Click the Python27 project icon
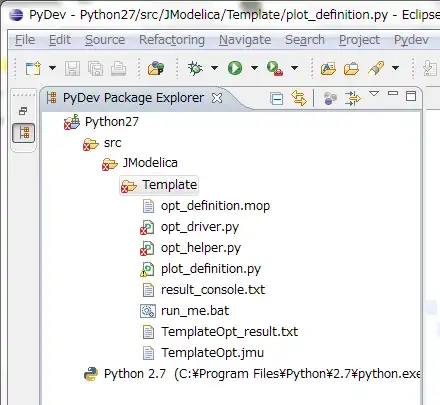The image size is (440, 405). tap(72, 122)
